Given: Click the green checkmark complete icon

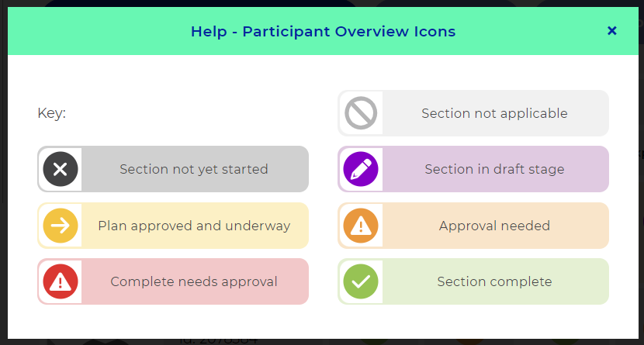Looking at the screenshot, I should 361,281.
